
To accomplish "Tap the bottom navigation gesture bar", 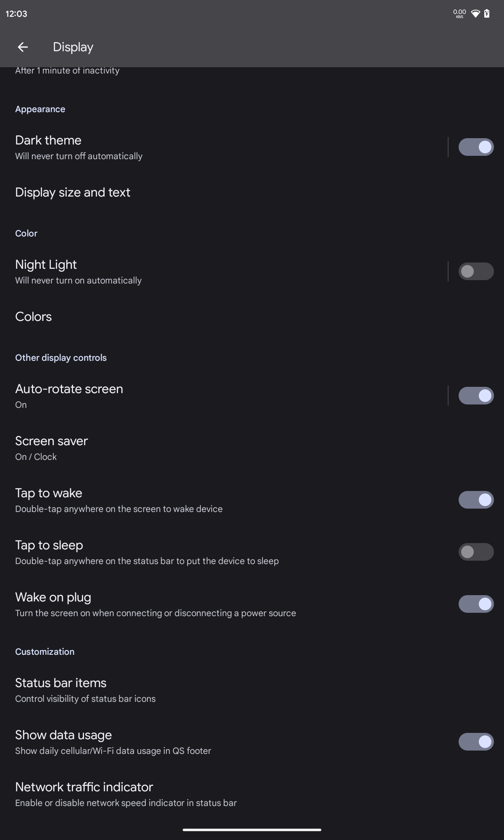I will pyautogui.click(x=252, y=830).
